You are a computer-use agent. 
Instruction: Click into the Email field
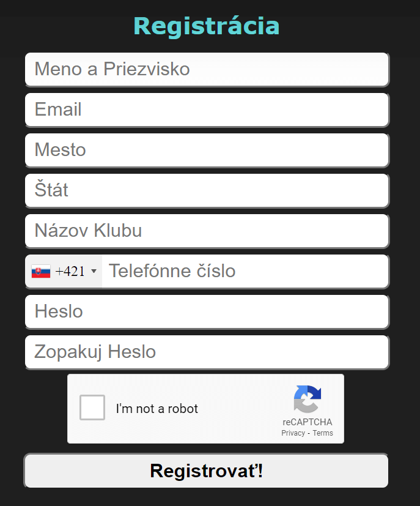pyautogui.click(x=207, y=110)
